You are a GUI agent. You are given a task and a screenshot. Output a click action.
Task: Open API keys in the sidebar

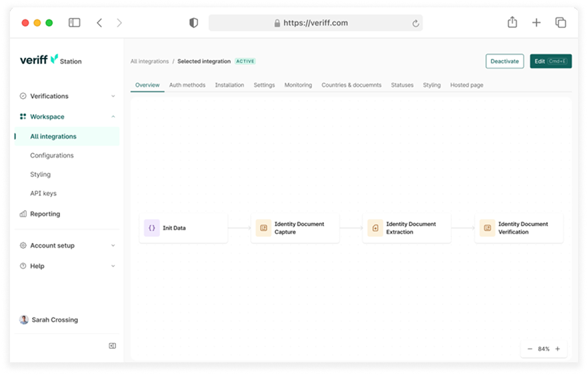43,194
